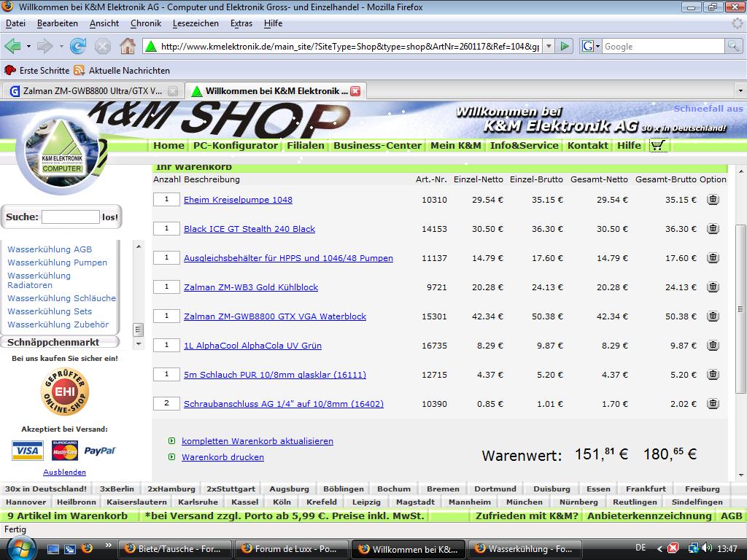This screenshot has width=747, height=560.
Task: Click the MasterCard payment logo
Action: click(x=64, y=451)
